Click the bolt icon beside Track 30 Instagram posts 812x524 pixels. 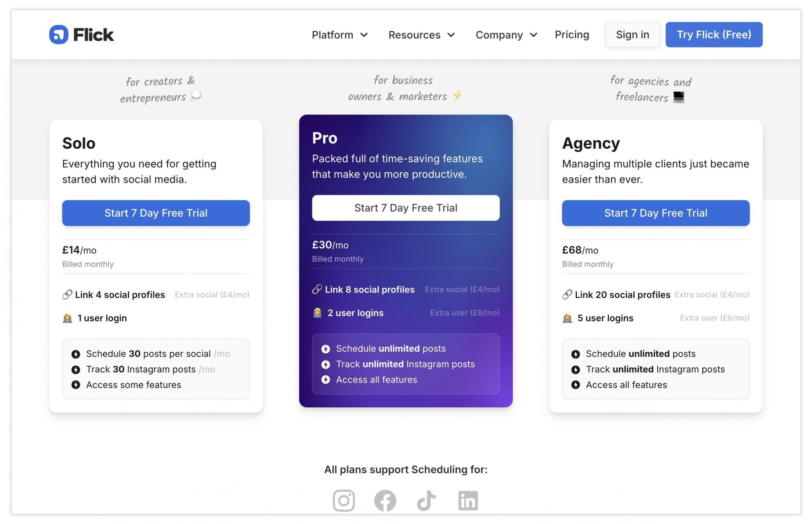coord(76,370)
